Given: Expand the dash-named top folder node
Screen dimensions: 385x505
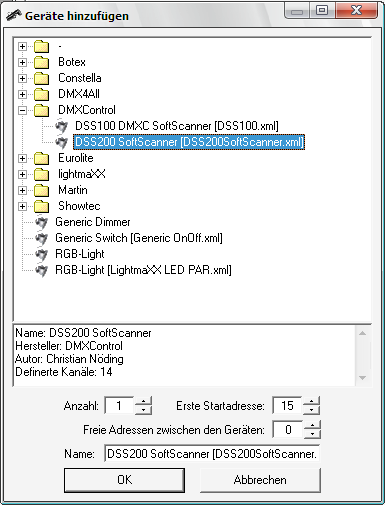Looking at the screenshot, I should point(22,46).
